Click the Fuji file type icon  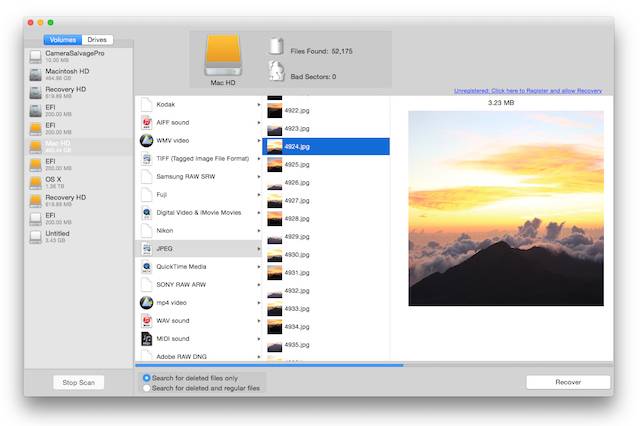click(146, 194)
